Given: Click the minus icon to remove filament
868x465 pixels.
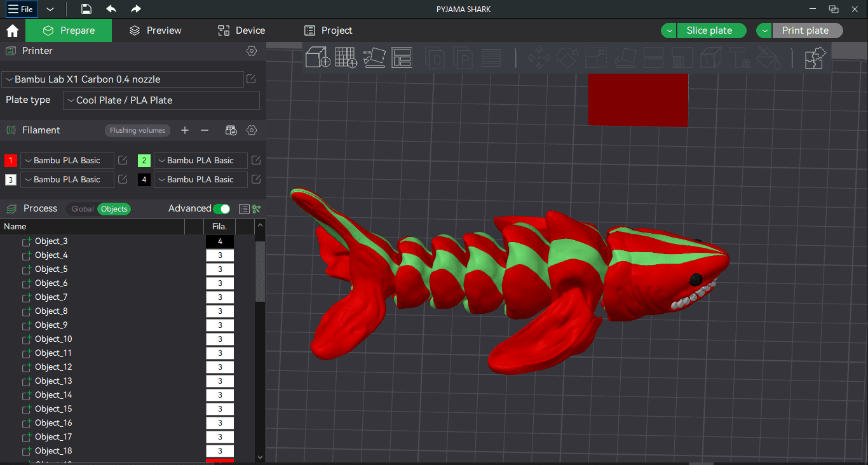Looking at the screenshot, I should [x=205, y=130].
